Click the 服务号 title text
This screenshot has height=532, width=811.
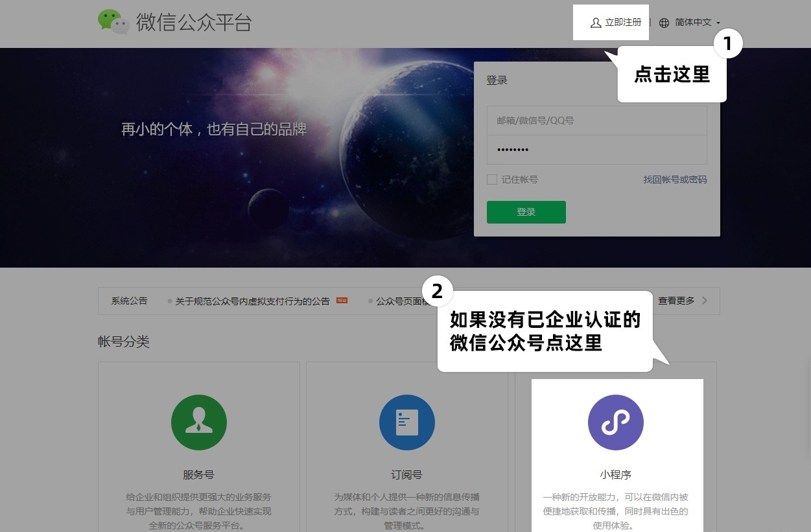point(198,474)
